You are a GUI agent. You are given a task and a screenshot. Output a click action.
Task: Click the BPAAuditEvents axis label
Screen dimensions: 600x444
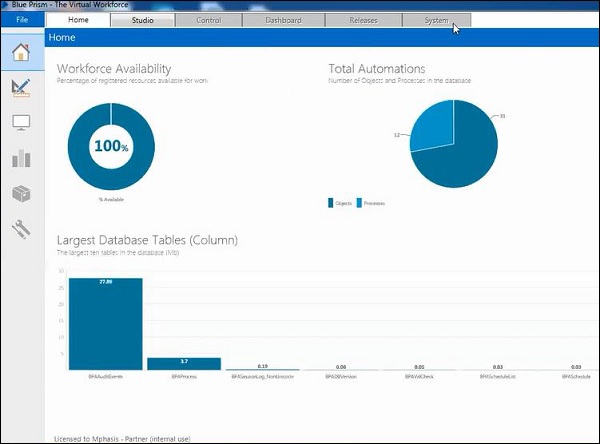(x=106, y=377)
